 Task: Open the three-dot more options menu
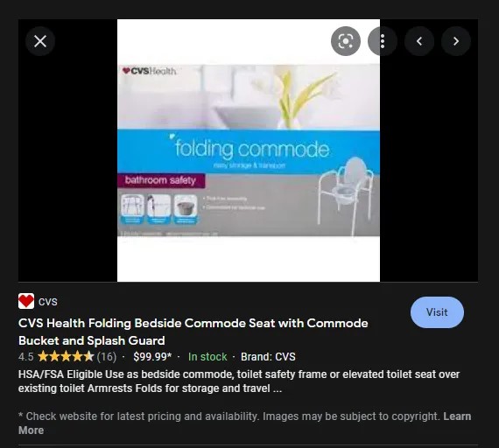pos(383,41)
